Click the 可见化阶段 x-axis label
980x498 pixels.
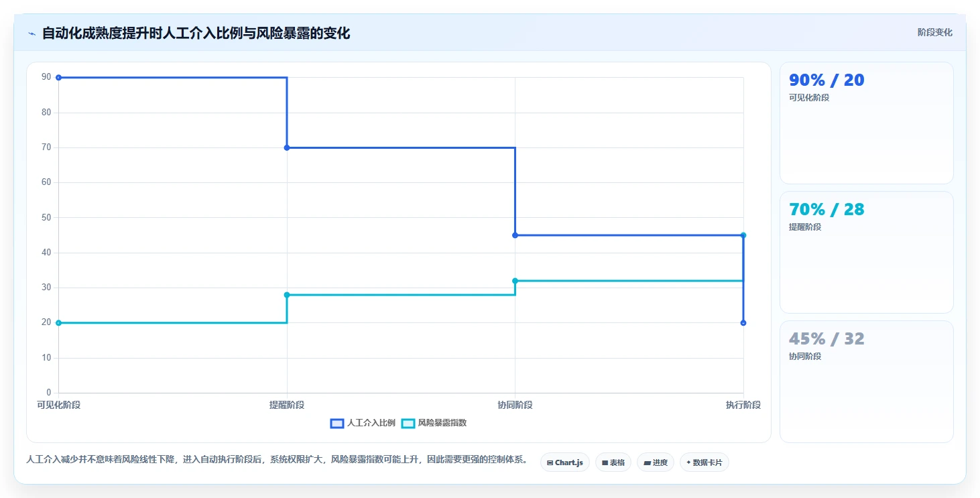click(x=58, y=405)
